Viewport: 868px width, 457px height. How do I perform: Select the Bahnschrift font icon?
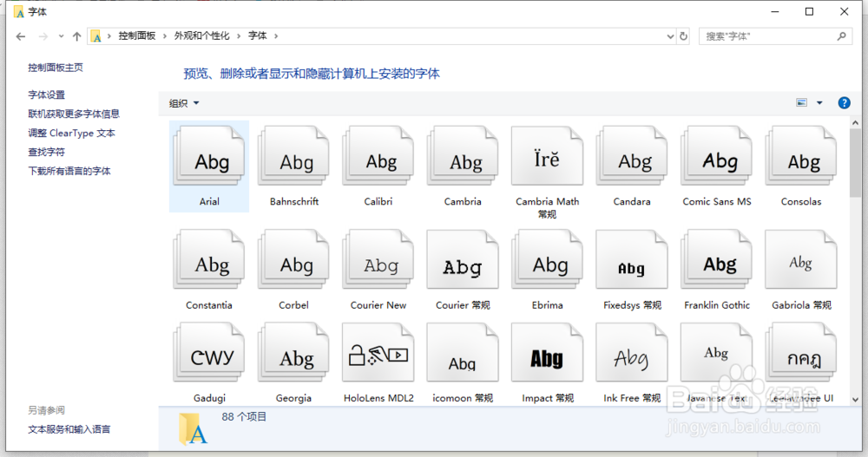[293, 156]
